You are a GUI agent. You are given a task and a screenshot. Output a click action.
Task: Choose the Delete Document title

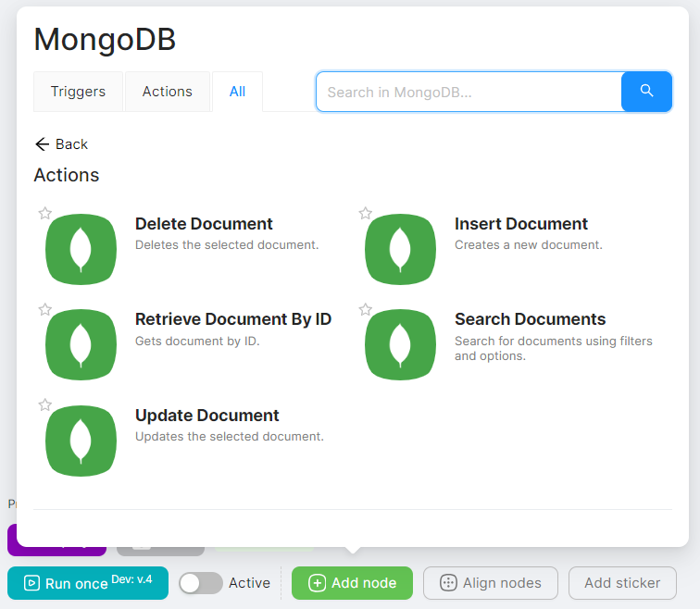204,224
